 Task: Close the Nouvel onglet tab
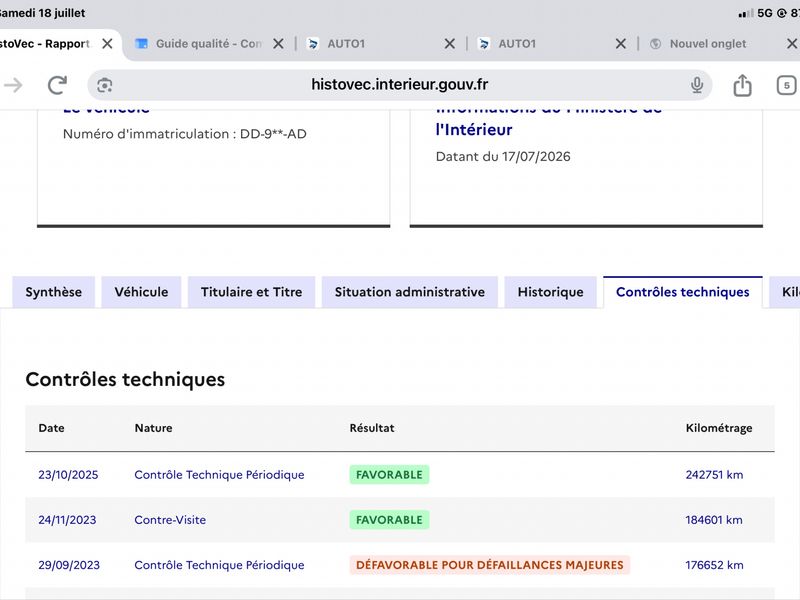click(x=792, y=44)
